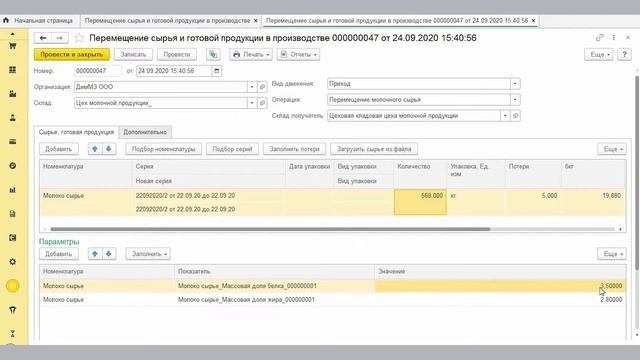This screenshot has height=360, width=640.
Task: Click Заполнить потери button
Action: tap(295, 149)
